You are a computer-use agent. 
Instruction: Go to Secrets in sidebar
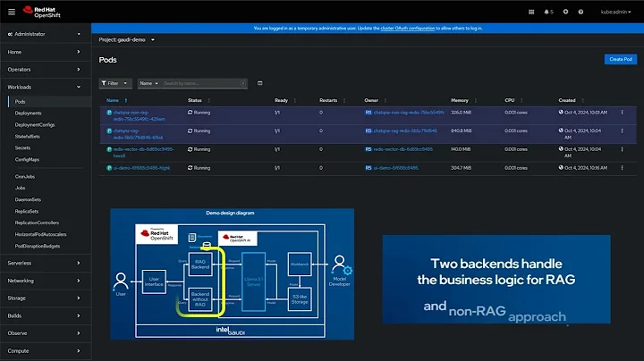click(x=22, y=147)
